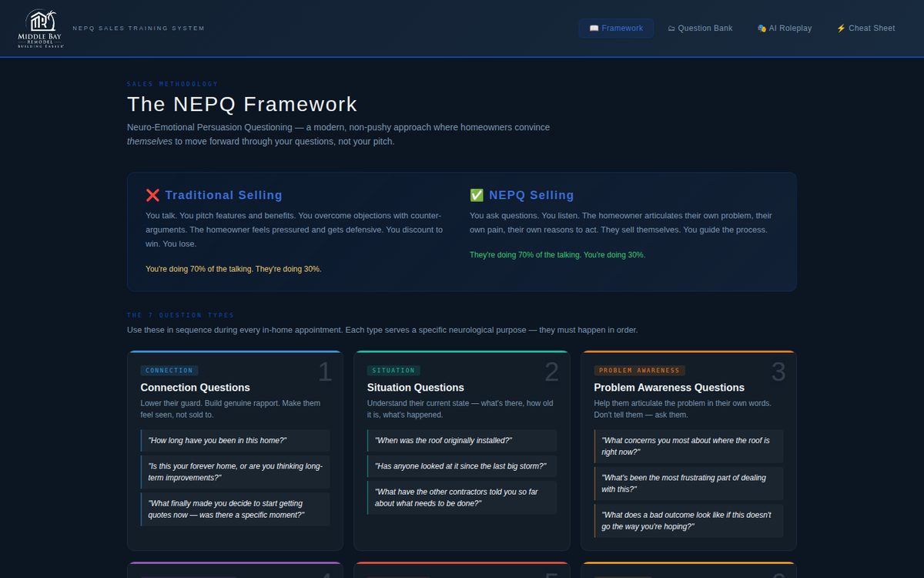Click the Connection Questions card heading
The width and height of the screenshot is (924, 578).
[x=196, y=388]
